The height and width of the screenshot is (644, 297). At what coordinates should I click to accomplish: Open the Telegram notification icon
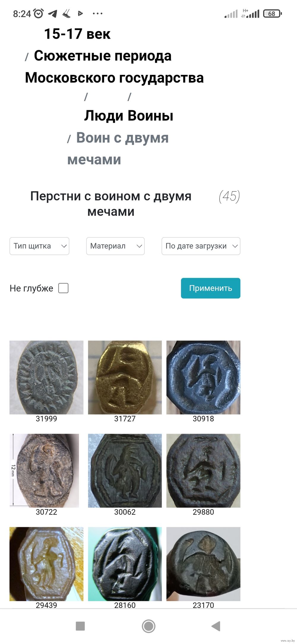(x=53, y=13)
